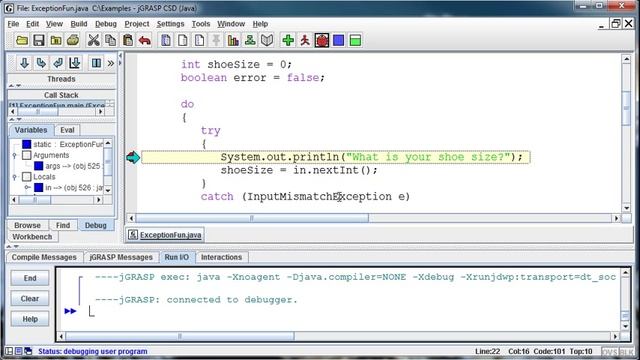This screenshot has width=640, height=360.
Task: Click the Paste clipboard icon
Action: [128, 40]
